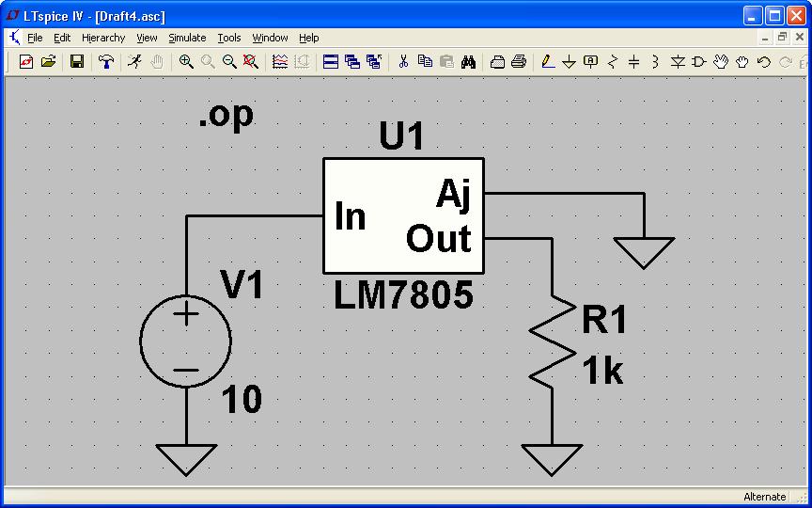Select the Copy tool

[425, 62]
